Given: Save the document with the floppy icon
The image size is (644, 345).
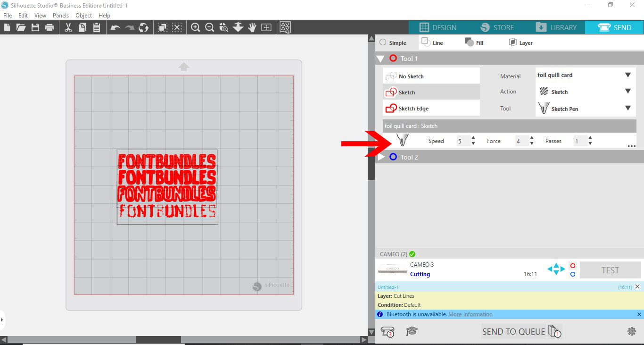Looking at the screenshot, I should tap(35, 27).
